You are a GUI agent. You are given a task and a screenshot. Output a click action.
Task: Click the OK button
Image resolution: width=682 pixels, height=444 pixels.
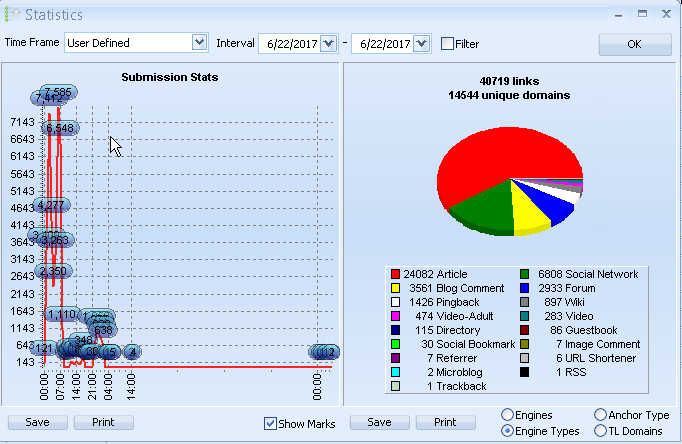click(635, 44)
